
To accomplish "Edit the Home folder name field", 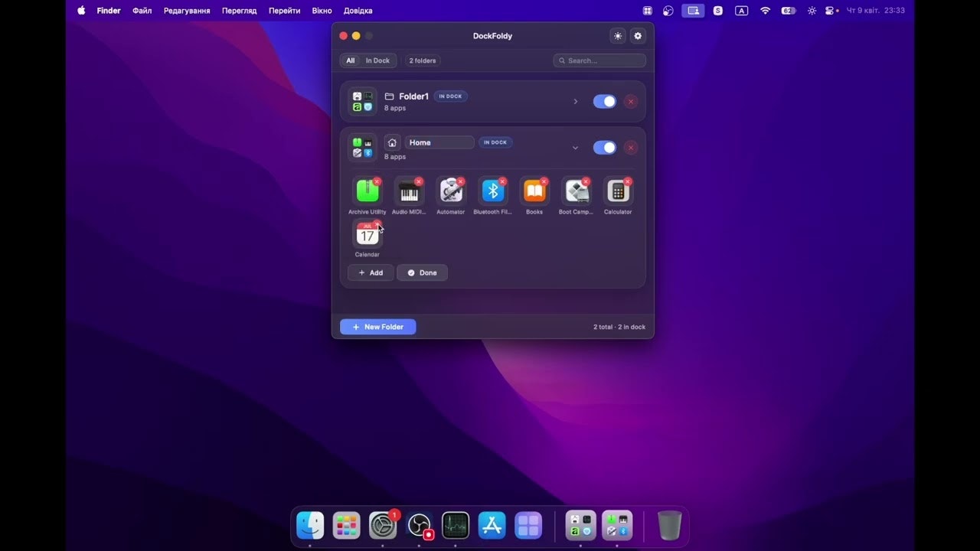I will coord(439,142).
